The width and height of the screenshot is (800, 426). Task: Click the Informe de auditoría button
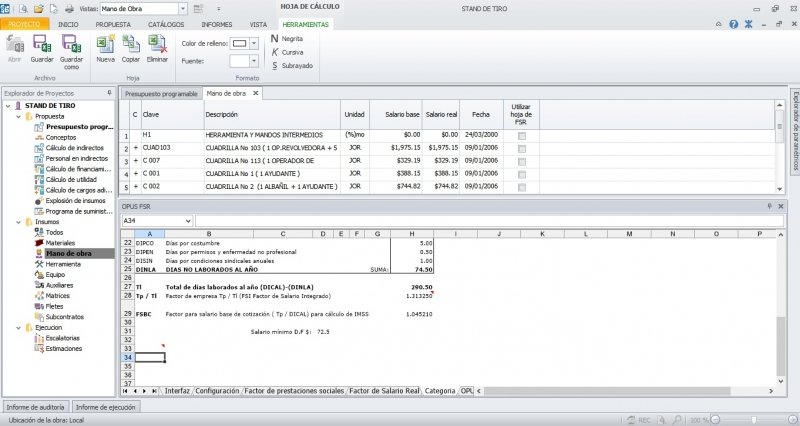click(36, 408)
